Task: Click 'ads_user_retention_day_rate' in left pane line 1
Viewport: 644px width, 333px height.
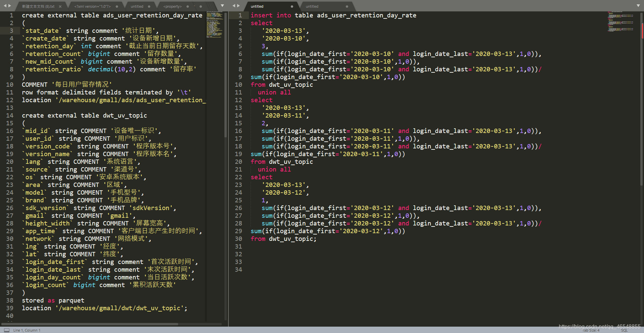Action: click(x=153, y=15)
